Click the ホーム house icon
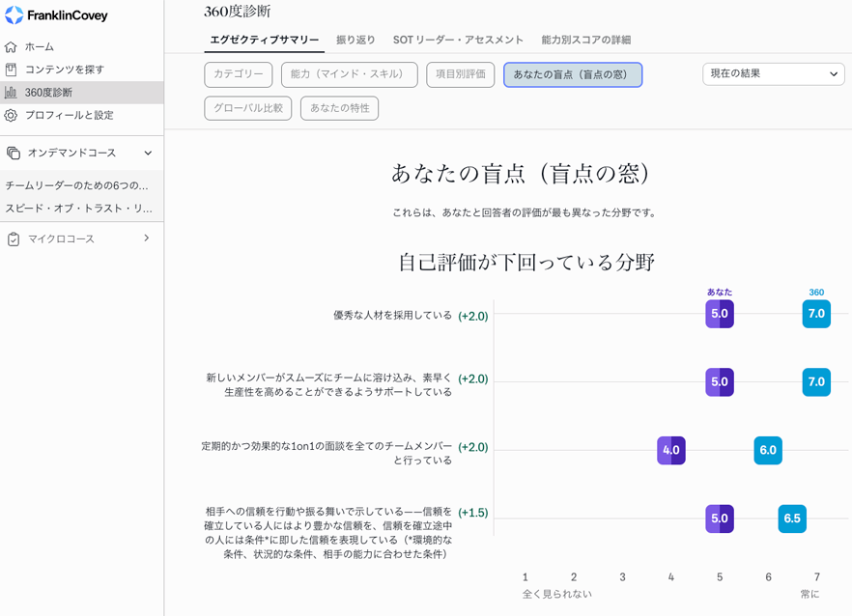 pos(12,46)
